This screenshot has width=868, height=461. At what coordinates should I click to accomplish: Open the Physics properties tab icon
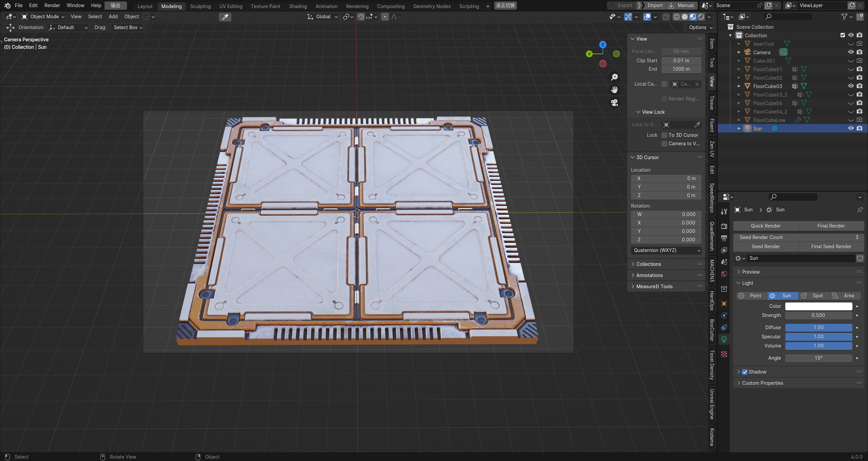[724, 315]
